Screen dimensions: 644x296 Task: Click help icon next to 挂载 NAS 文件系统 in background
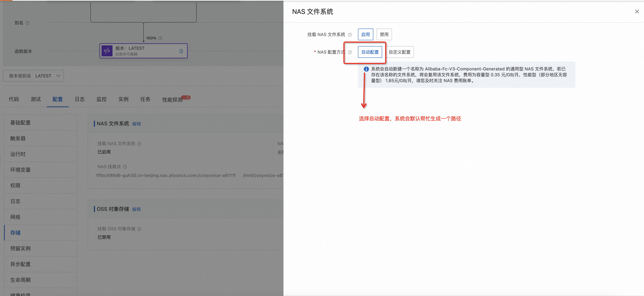click(x=140, y=144)
